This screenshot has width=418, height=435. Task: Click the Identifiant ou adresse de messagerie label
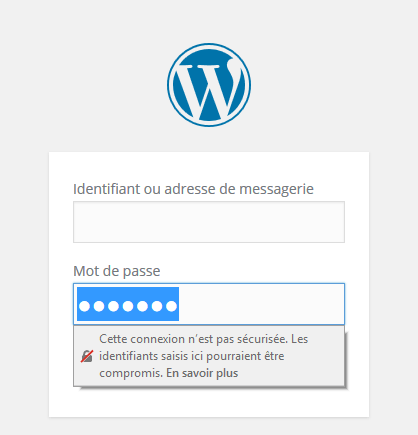pos(193,189)
